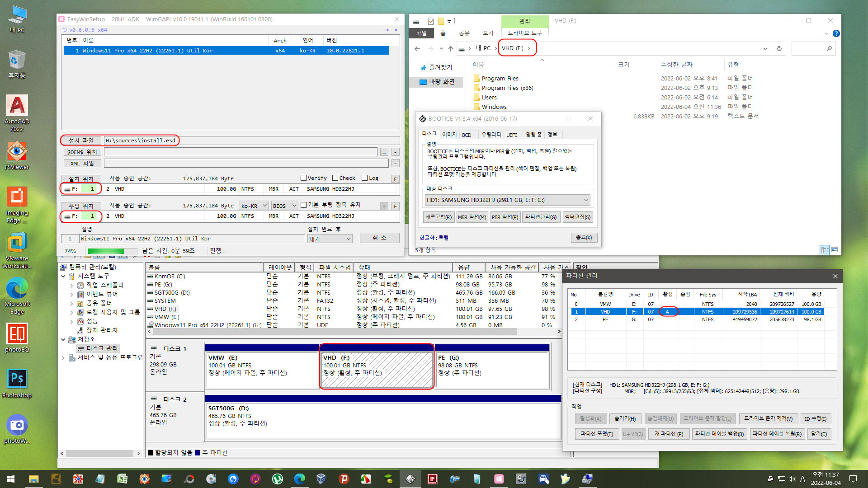868x488 pixels.
Task: Expand Explorer address bar history dropdown
Action: [x=765, y=49]
